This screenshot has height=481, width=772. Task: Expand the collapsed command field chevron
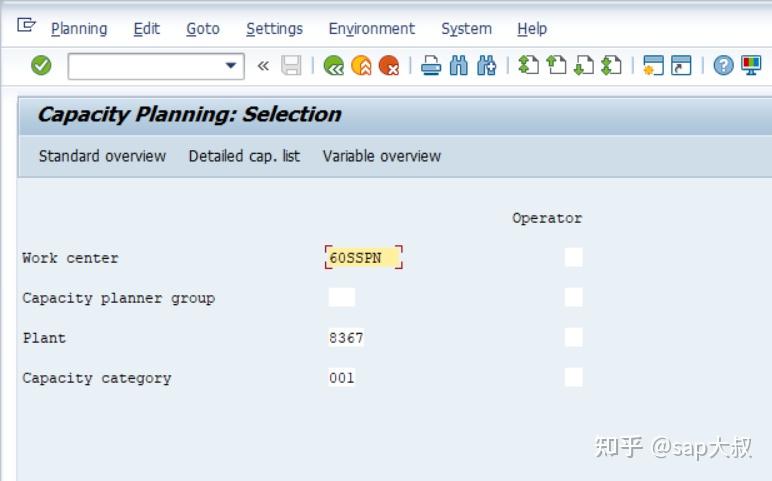coord(263,67)
